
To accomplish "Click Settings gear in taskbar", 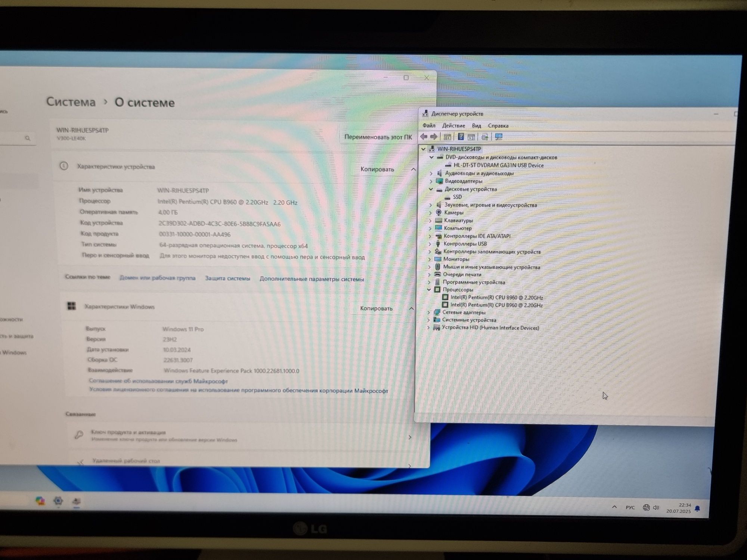I will [x=58, y=501].
